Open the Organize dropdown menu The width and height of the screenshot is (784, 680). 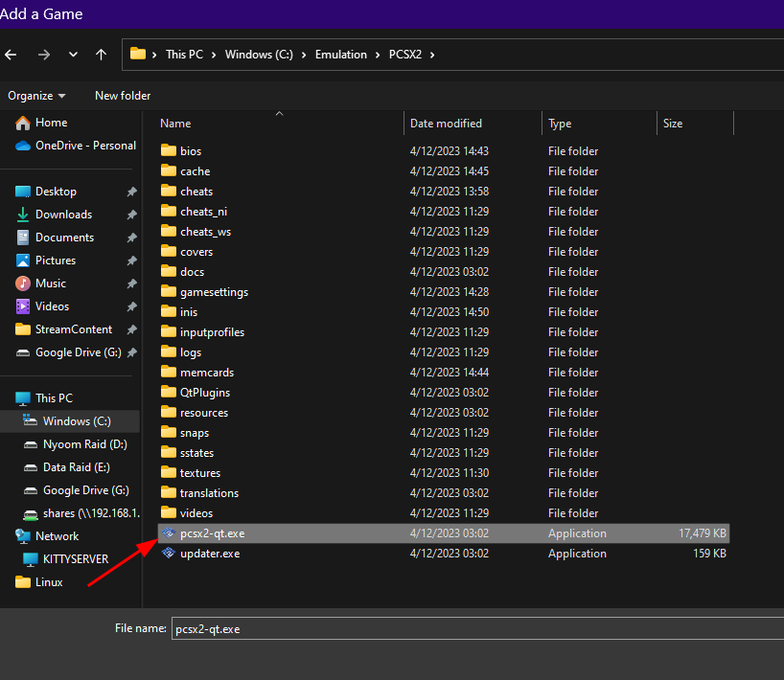pyautogui.click(x=36, y=96)
